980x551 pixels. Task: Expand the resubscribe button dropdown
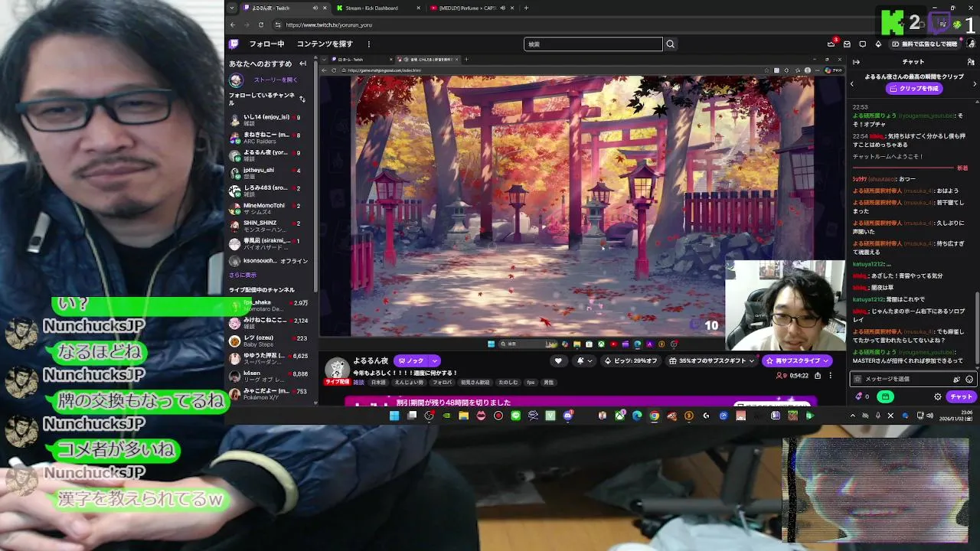[826, 360]
